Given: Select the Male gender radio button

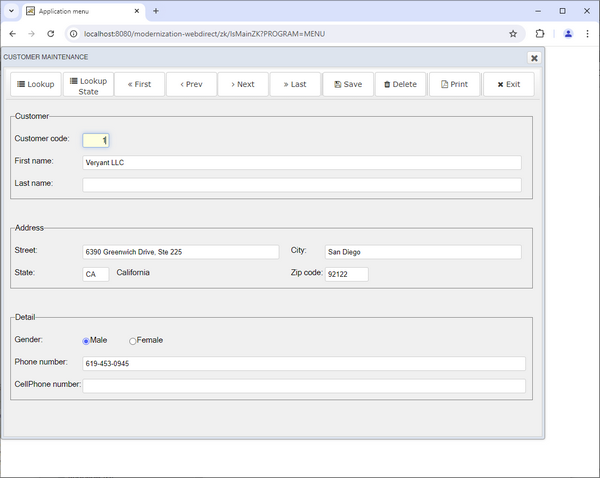Looking at the screenshot, I should coord(86,341).
